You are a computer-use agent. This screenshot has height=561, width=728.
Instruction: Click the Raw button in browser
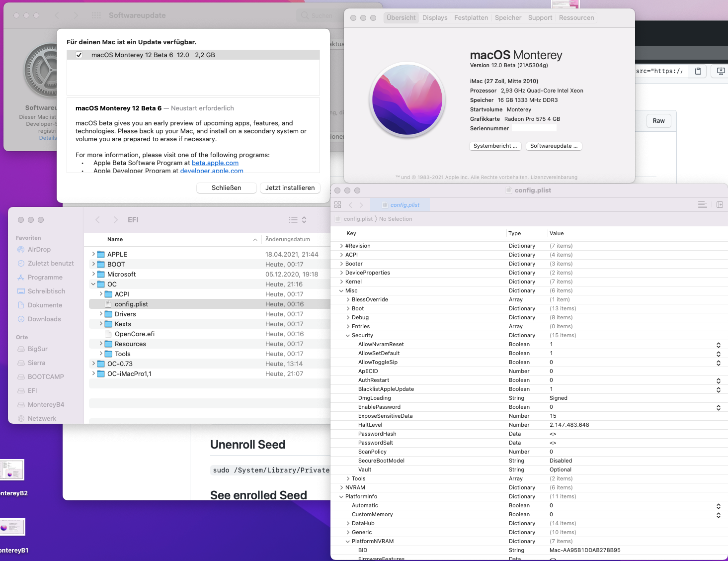pos(659,121)
